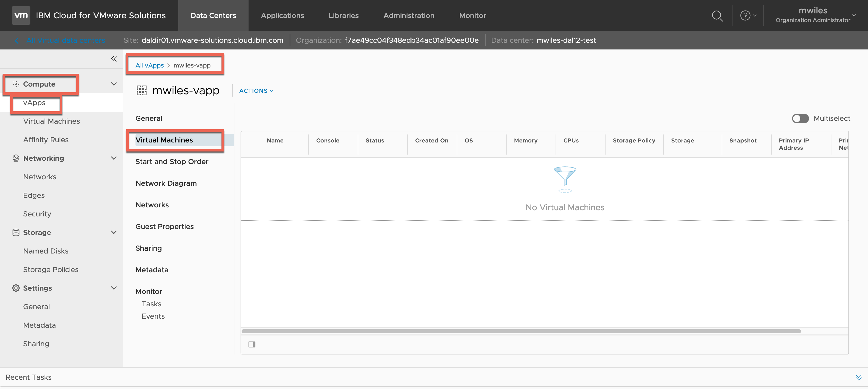Collapse the Storage section chevron
The image size is (868, 389).
[x=114, y=232]
